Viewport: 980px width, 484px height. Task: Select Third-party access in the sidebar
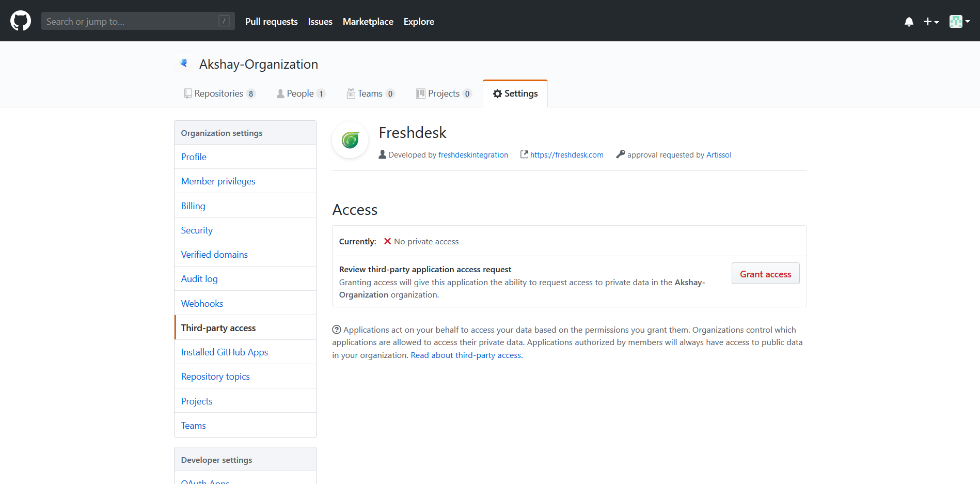tap(245, 328)
